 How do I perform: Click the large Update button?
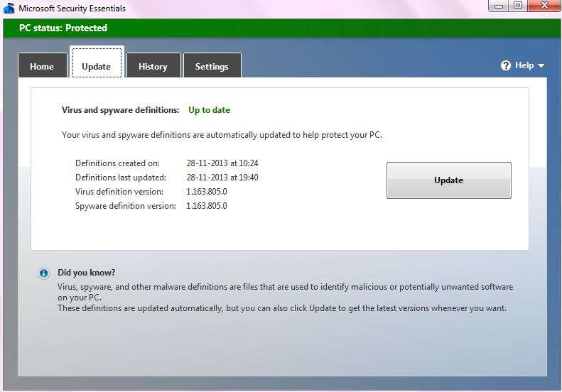[x=449, y=180]
